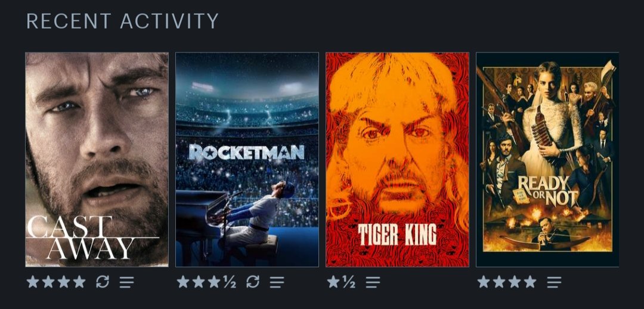Click the first star under Cast Away
This screenshot has width=644, height=309.
[33, 282]
